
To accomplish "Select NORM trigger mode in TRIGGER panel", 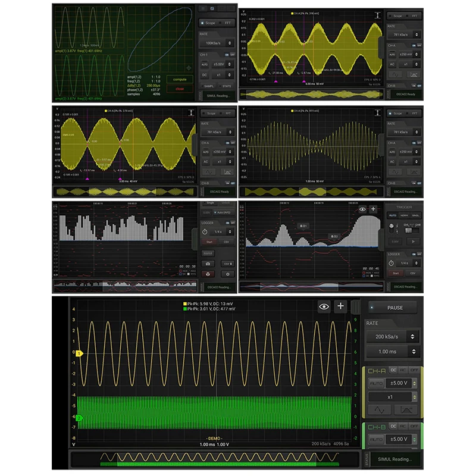I will click(x=404, y=215).
